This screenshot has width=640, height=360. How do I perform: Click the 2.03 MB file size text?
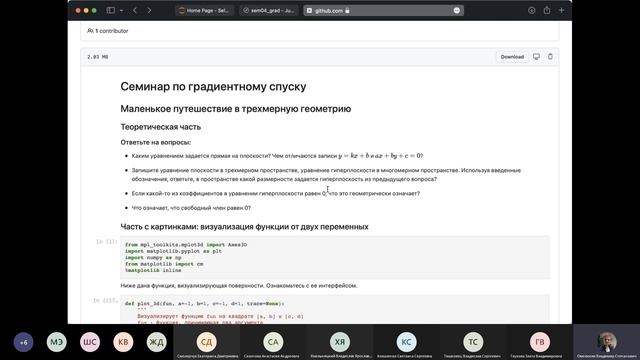tap(98, 57)
